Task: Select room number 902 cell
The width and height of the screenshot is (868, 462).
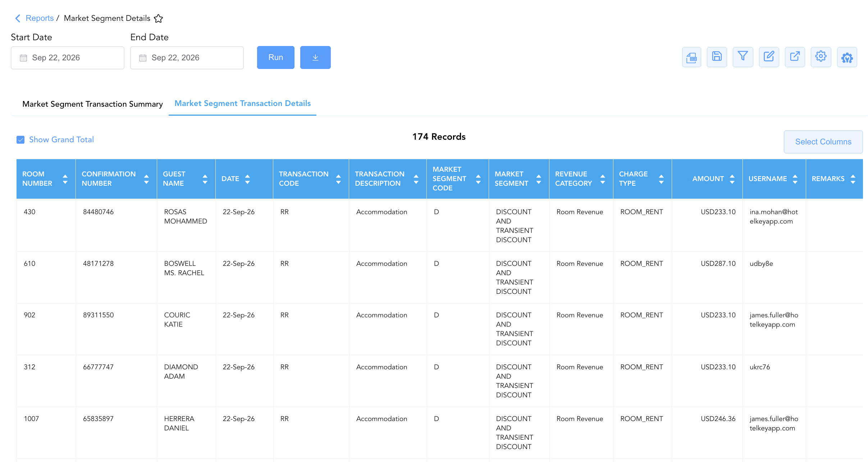Action: [29, 315]
